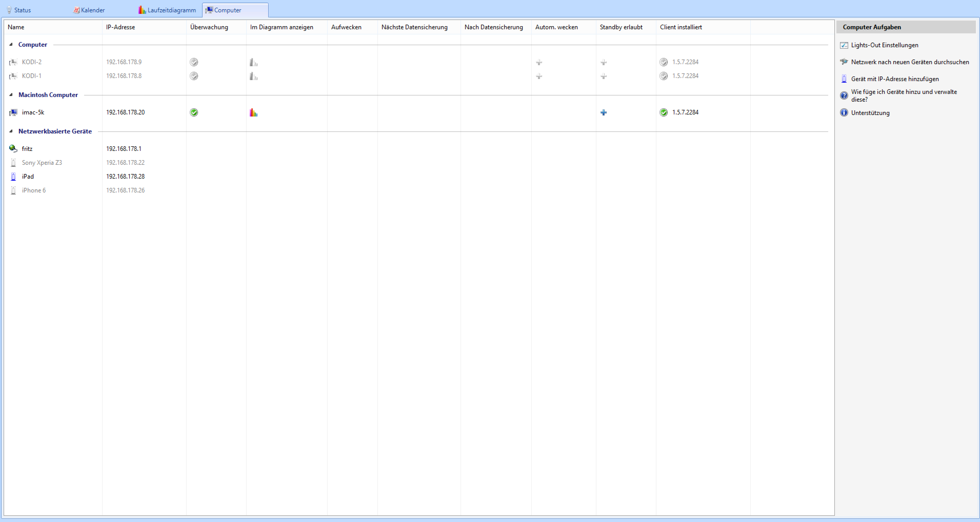Click the Status tab lightbulb icon

[9, 10]
